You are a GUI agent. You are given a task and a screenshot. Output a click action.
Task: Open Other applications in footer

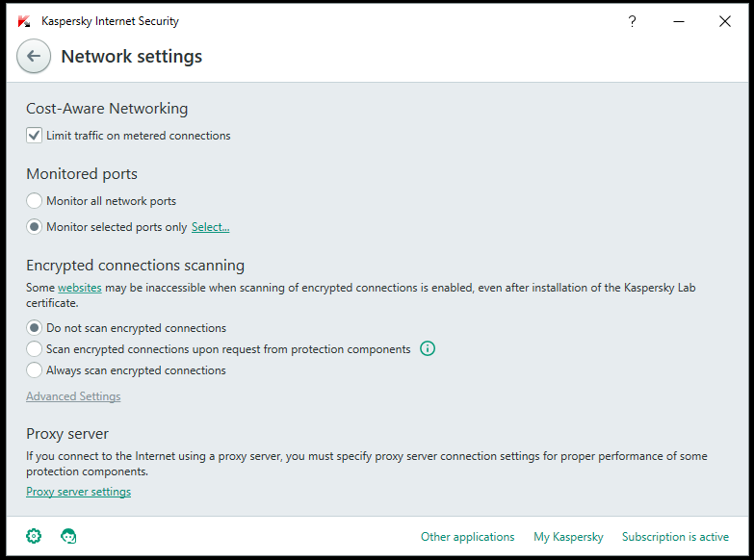coord(467,537)
